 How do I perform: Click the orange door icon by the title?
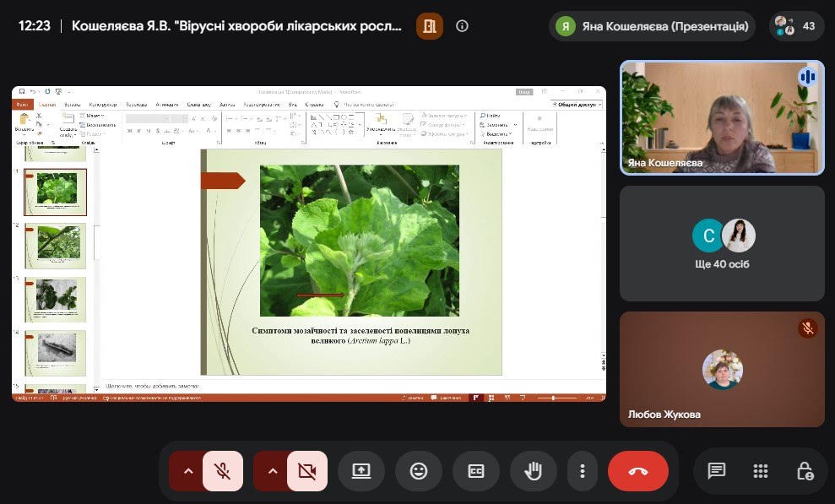tap(429, 26)
